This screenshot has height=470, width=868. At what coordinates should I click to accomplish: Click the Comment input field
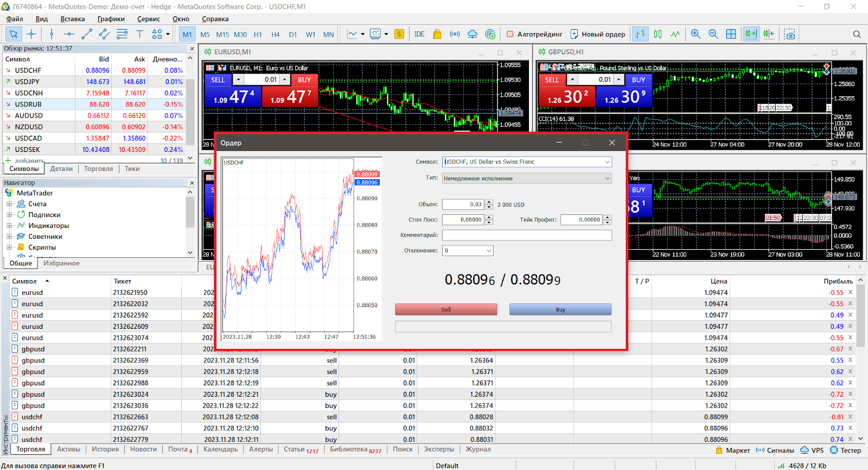[526, 235]
